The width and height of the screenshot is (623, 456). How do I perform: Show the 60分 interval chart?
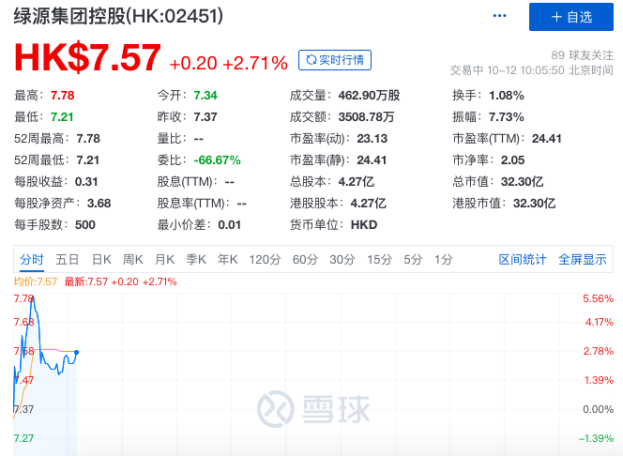click(x=305, y=260)
